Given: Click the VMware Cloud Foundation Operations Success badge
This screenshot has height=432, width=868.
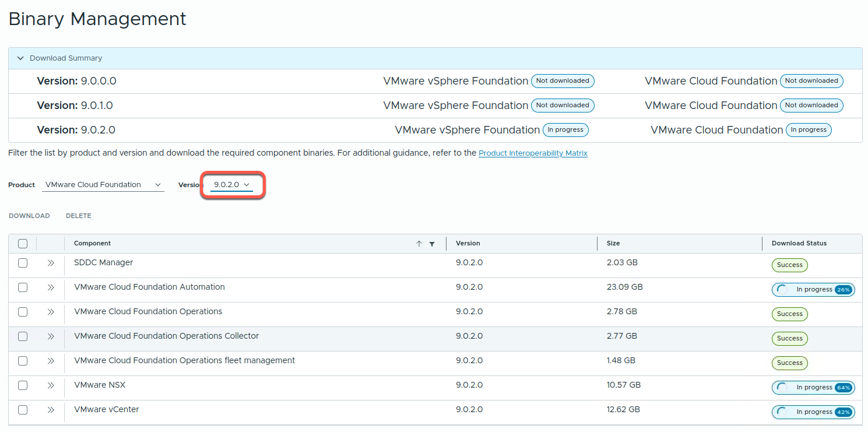Looking at the screenshot, I should coord(790,314).
